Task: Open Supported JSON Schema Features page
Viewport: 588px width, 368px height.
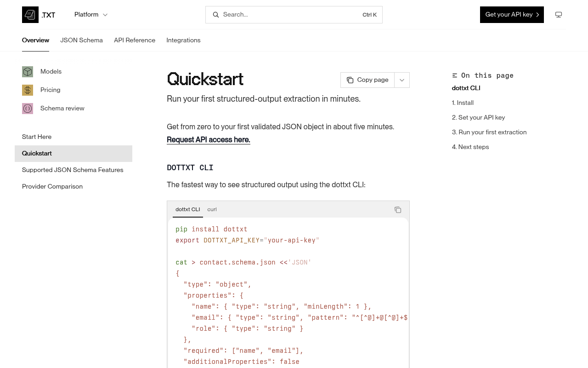Action: pyautogui.click(x=73, y=170)
